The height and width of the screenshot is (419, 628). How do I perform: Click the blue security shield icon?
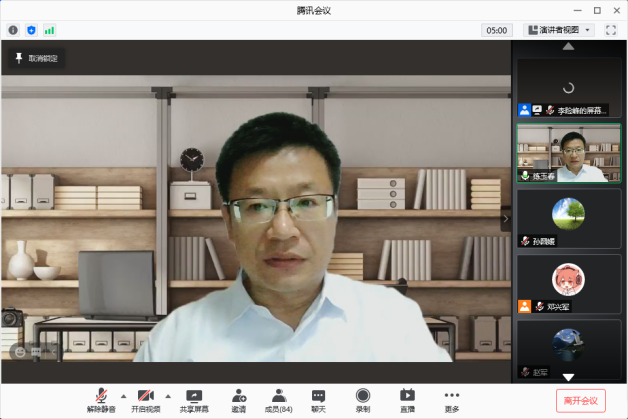tap(31, 30)
